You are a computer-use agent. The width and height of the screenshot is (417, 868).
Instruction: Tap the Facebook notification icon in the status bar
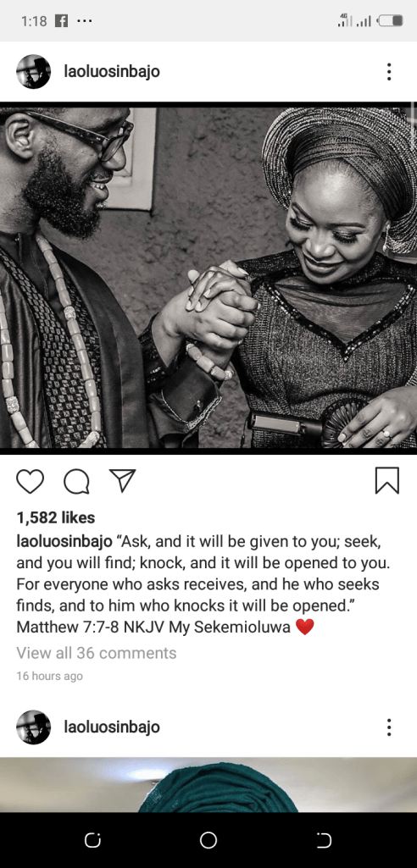pos(62,21)
